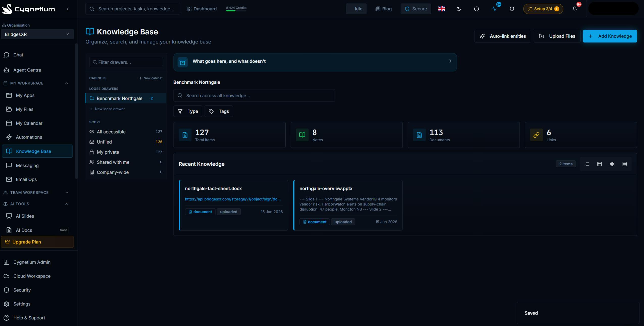Focus the Filter drawers field
The image size is (644, 326).
126,62
